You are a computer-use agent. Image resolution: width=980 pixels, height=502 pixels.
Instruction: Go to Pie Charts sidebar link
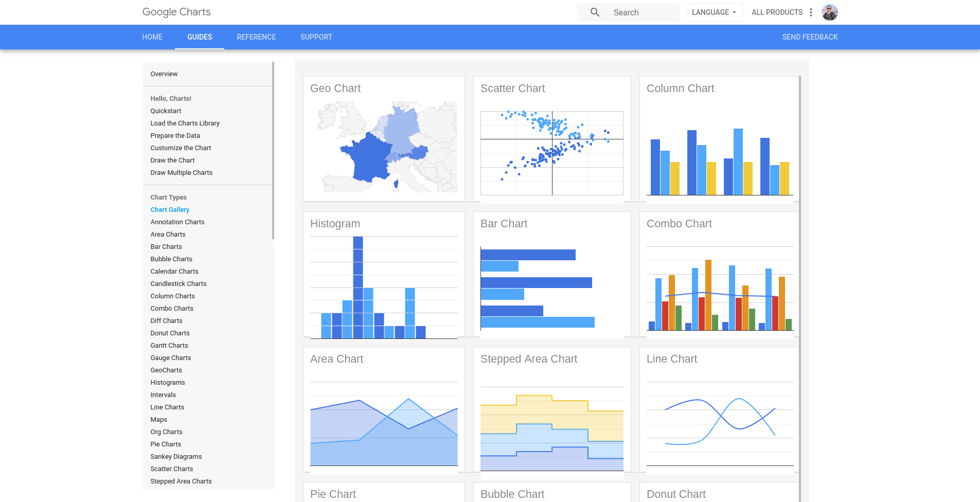[x=166, y=444]
